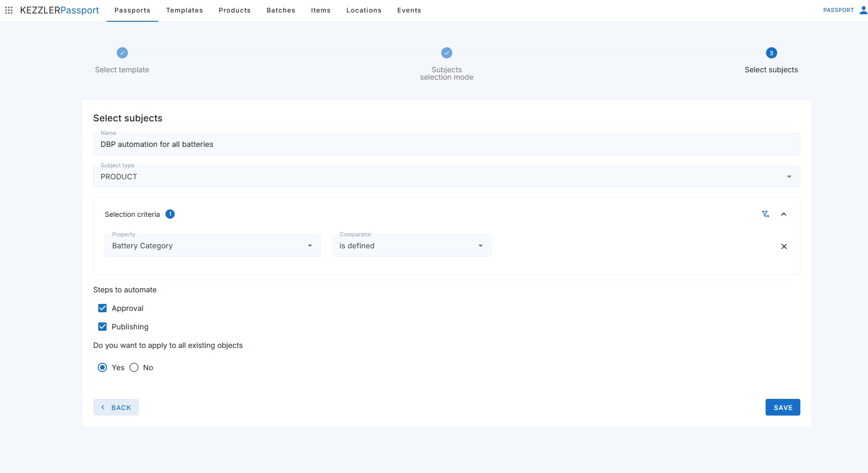Click the Selection criteria heading text
This screenshot has height=473, width=868.
pos(132,214)
